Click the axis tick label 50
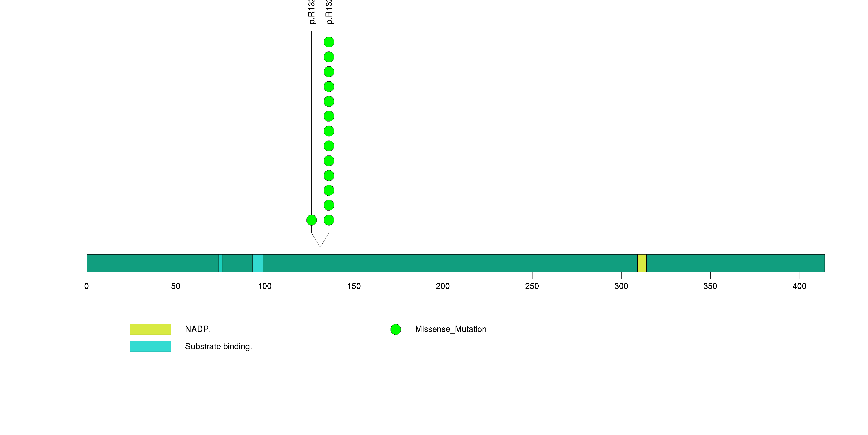Viewport: 868px width, 435px height. point(176,286)
